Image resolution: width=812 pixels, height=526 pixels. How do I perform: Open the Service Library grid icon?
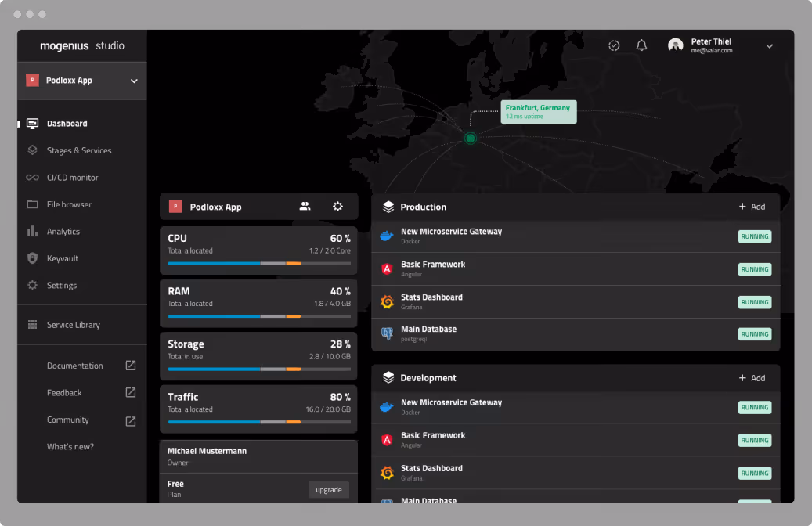[x=32, y=324]
